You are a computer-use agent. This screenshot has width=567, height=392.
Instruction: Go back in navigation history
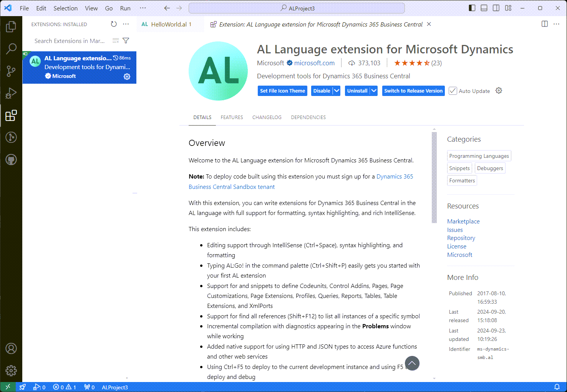[x=167, y=8]
